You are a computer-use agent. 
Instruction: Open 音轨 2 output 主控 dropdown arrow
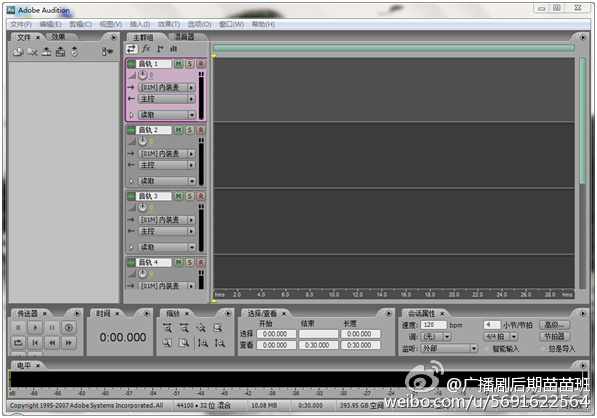tap(192, 165)
